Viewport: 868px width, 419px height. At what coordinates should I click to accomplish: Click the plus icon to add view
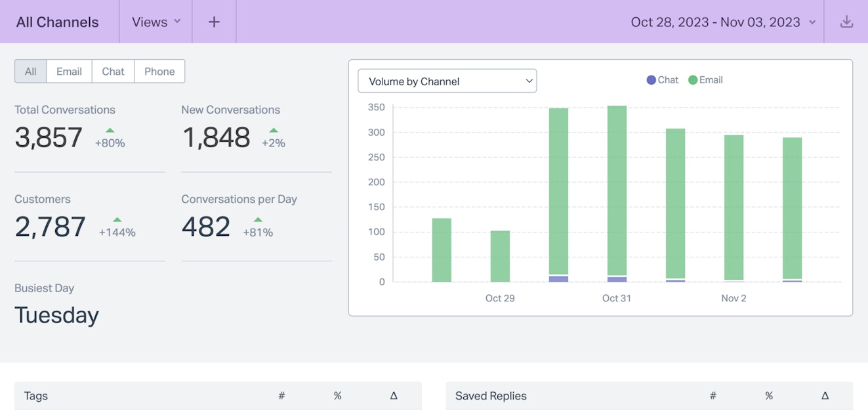(214, 22)
